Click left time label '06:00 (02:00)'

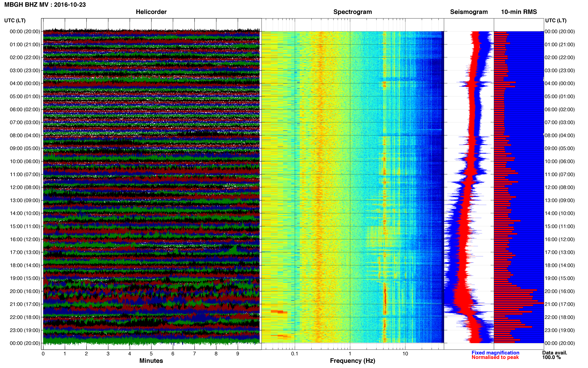[25, 110]
